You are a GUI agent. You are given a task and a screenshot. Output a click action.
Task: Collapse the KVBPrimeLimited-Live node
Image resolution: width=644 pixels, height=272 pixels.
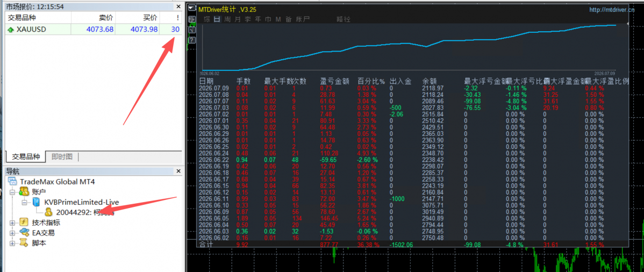click(x=24, y=202)
